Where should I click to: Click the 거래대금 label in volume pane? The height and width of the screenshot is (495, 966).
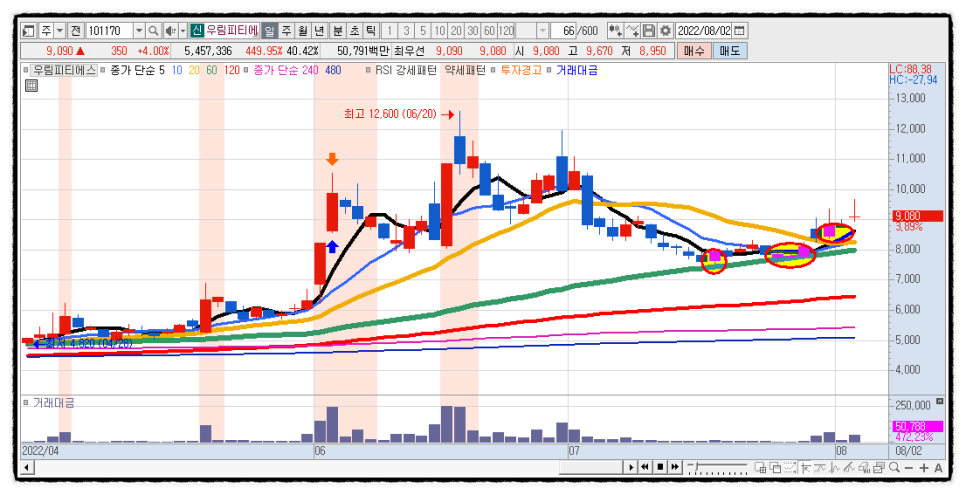(54, 403)
